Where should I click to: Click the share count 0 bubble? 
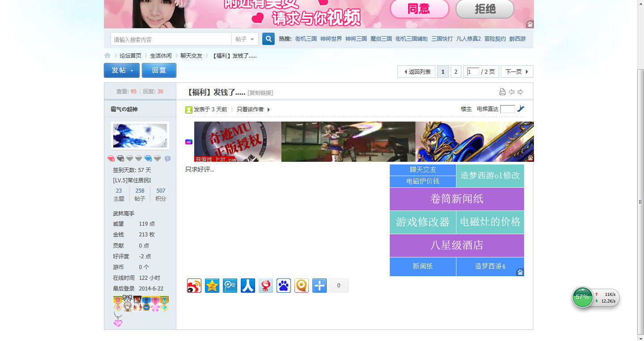pos(339,286)
